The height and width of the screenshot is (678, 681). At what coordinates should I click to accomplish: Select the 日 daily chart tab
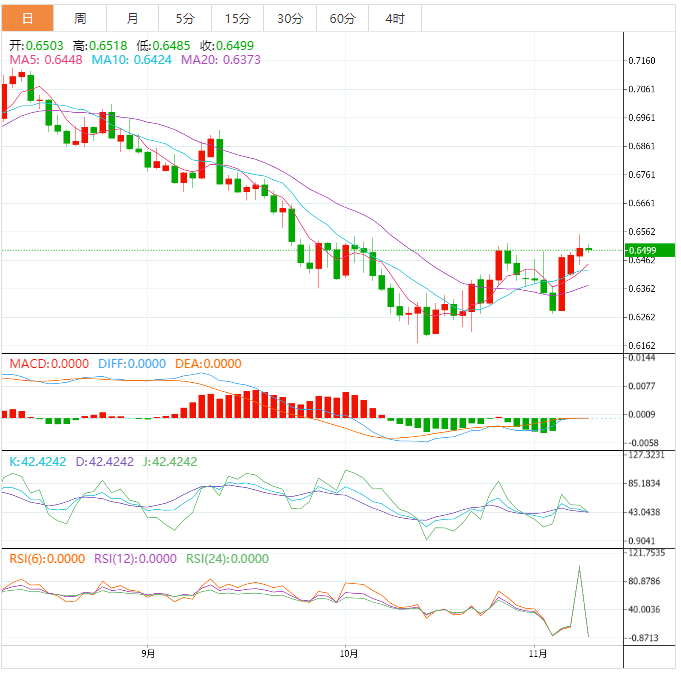(x=26, y=18)
